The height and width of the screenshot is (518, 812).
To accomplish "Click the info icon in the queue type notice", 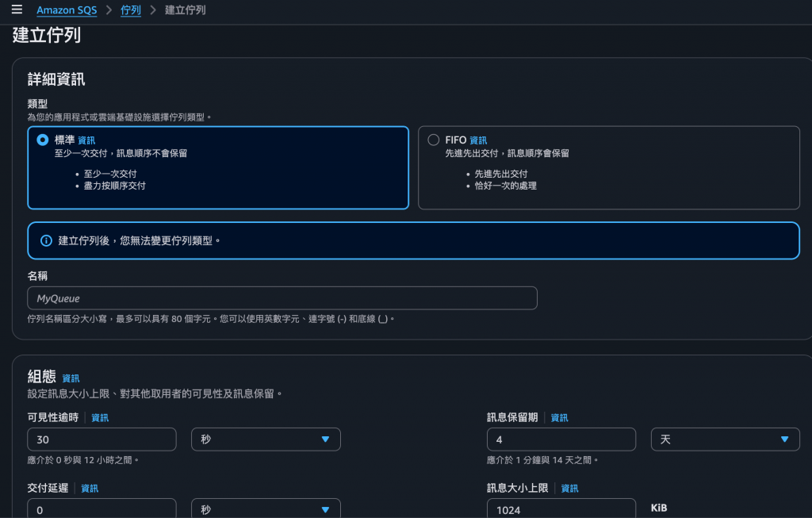I will 46,241.
